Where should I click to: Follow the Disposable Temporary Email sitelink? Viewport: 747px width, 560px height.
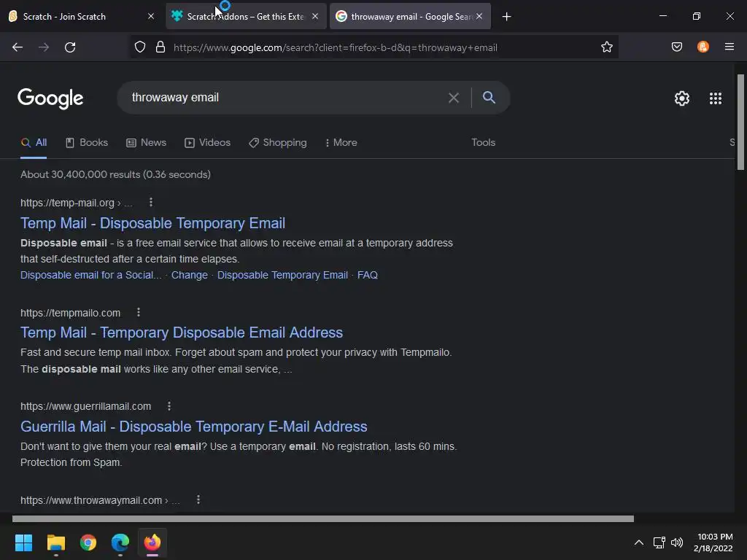[x=282, y=275]
